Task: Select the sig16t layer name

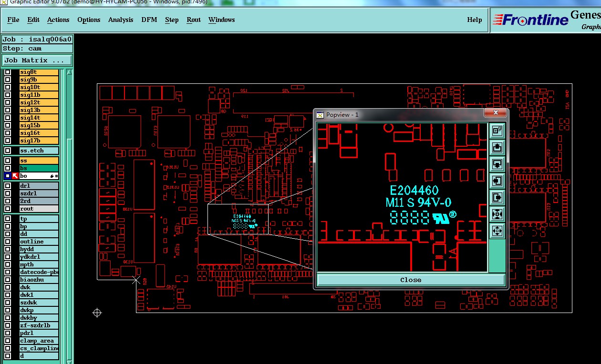Action: (x=39, y=133)
